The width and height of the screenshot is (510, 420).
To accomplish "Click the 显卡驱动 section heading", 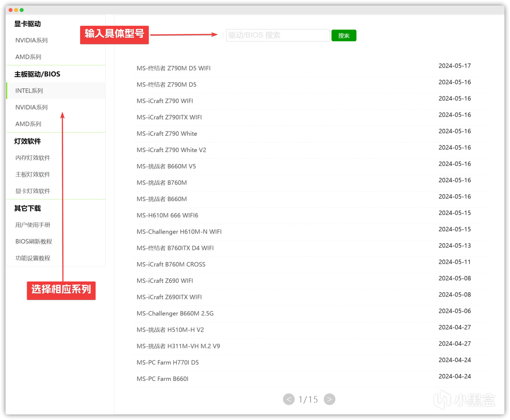I will (x=27, y=24).
